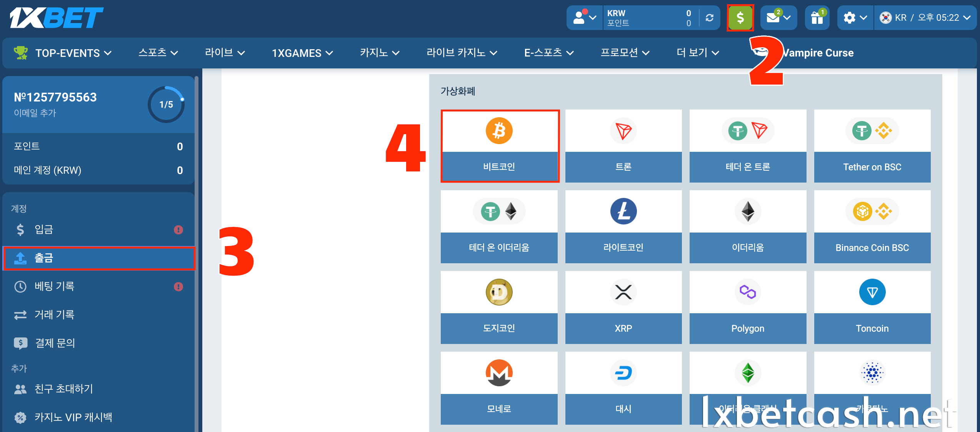The image size is (980, 432).
Task: Click the sidebar vertical scrollbar
Action: coord(197,254)
